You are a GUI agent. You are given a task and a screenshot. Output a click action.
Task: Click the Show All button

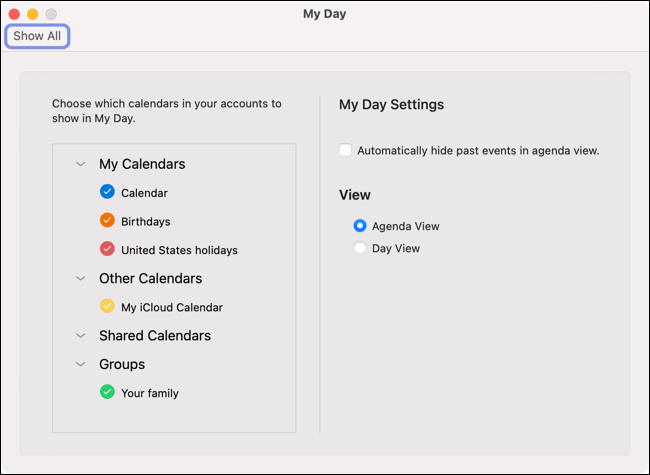(x=37, y=36)
